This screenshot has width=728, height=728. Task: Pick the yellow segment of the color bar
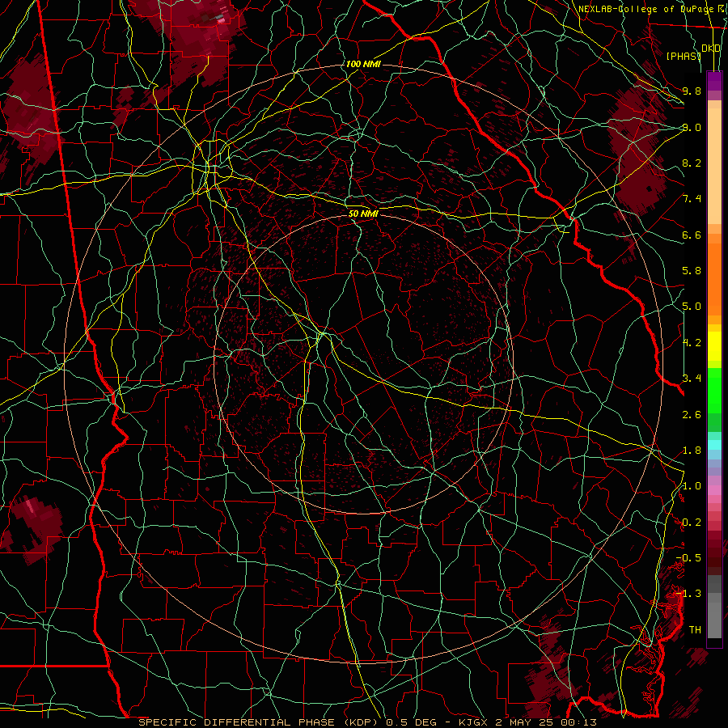714,346
